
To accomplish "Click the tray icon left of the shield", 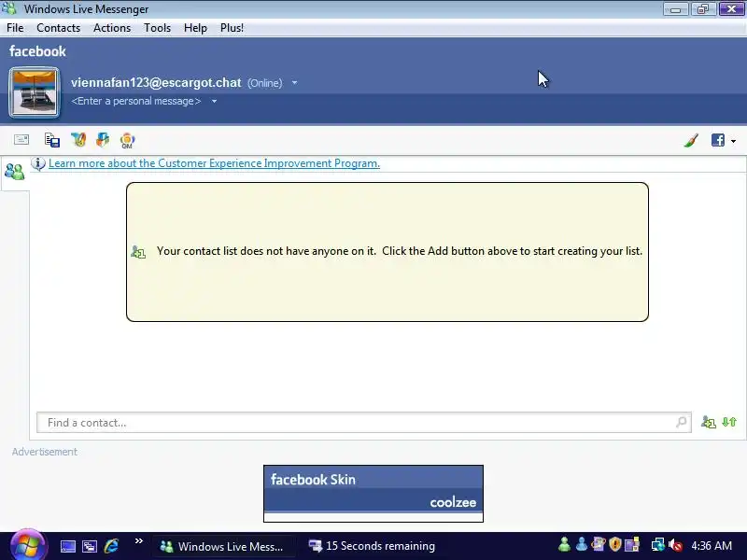I will click(x=599, y=544).
